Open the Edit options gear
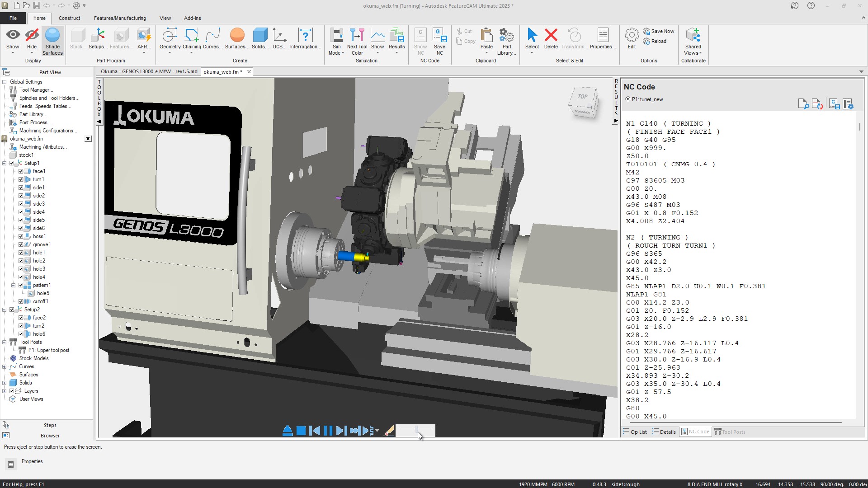This screenshot has width=868, height=488. tap(632, 38)
